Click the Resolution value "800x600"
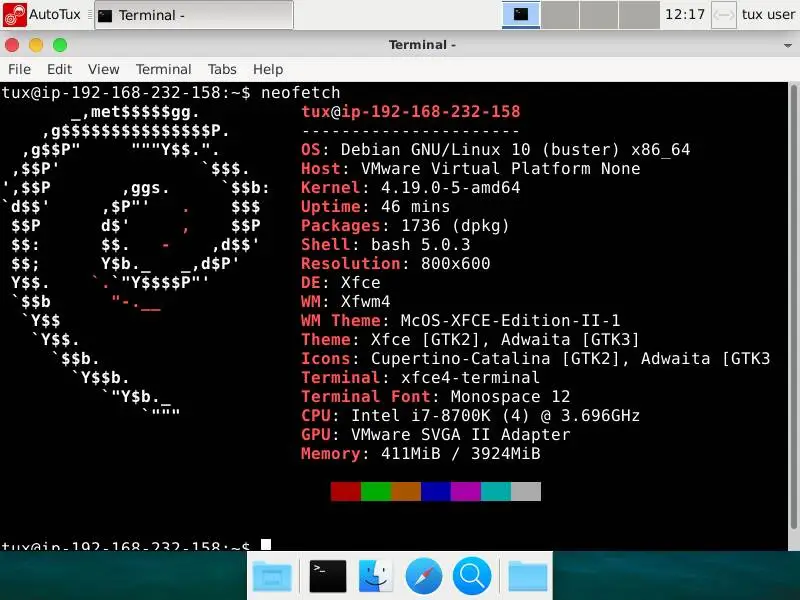This screenshot has width=800, height=600. [x=455, y=264]
